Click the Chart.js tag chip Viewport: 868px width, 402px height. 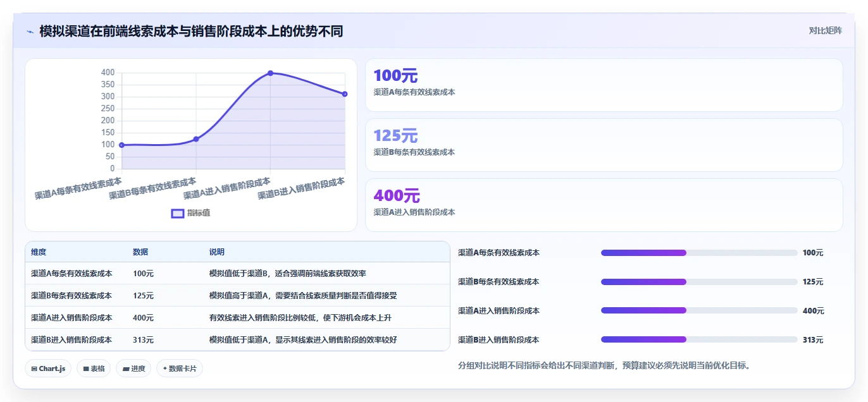click(x=48, y=368)
